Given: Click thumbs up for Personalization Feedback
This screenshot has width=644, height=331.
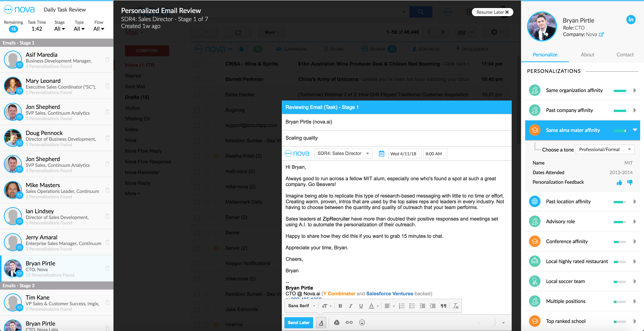Looking at the screenshot, I should pyautogui.click(x=619, y=183).
